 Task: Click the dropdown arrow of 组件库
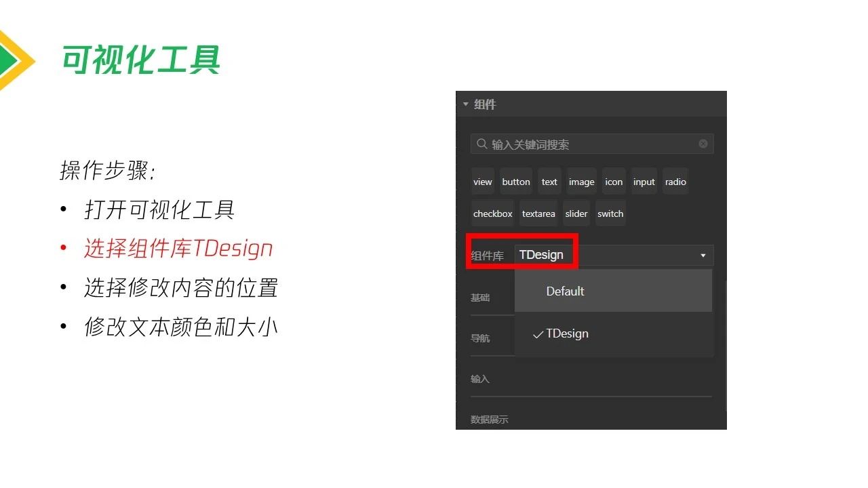[703, 256]
